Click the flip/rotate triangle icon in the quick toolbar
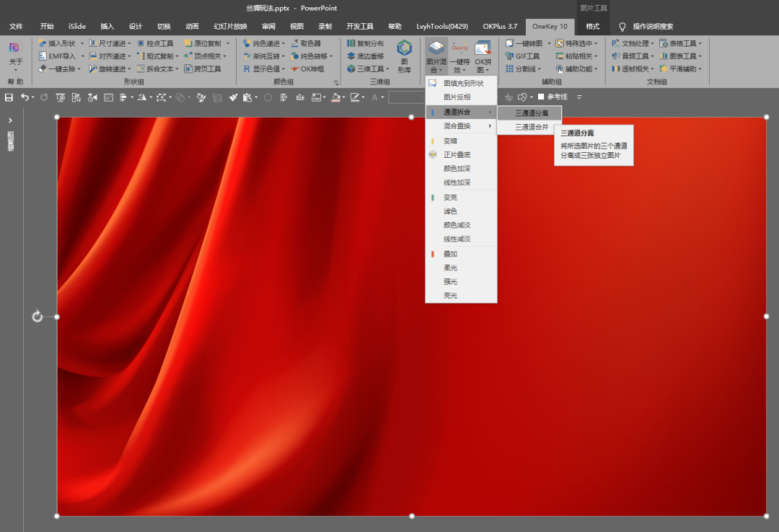This screenshot has width=779, height=532. 141,97
